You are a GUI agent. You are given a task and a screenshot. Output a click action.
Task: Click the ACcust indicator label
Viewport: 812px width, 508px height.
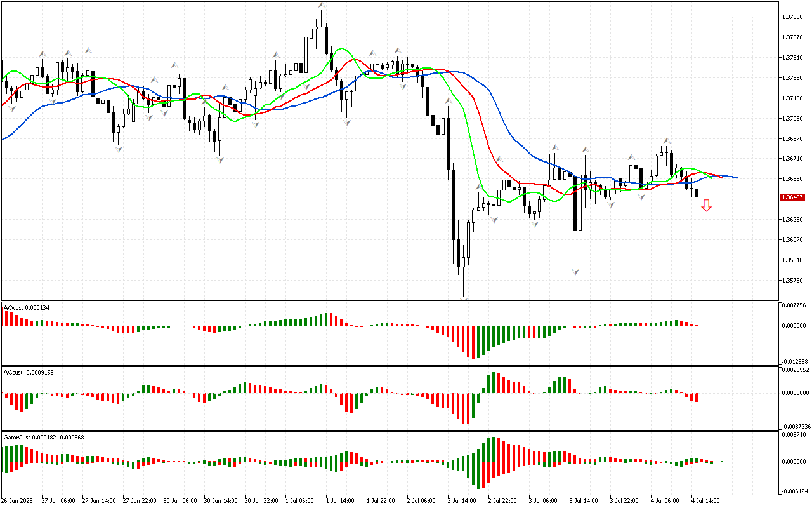pyautogui.click(x=28, y=372)
